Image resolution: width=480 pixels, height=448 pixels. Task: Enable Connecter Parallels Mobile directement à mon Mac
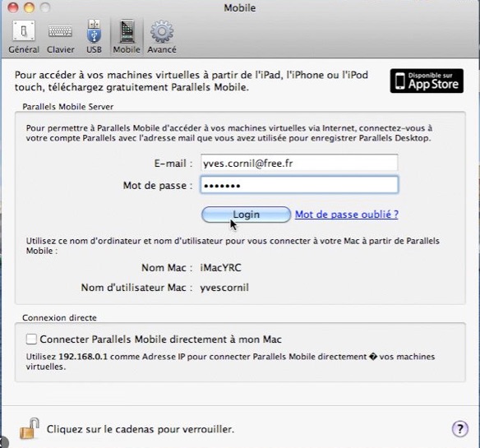[31, 339]
